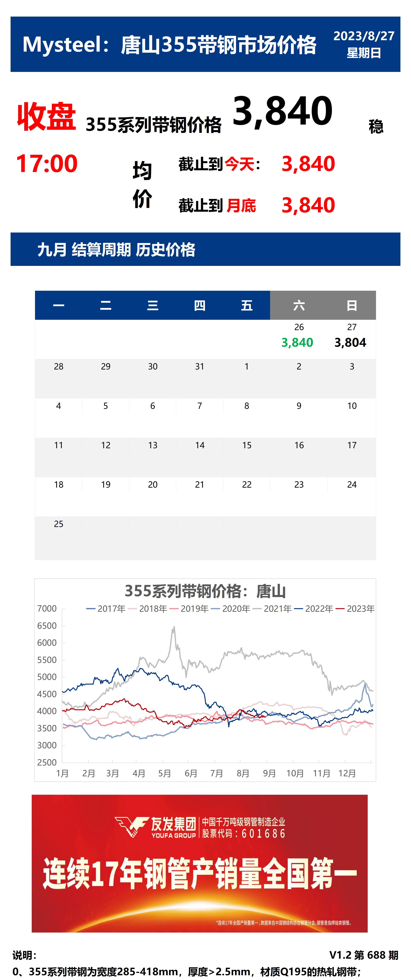Click the 355系列带钢价格 label beside the price
The width and height of the screenshot is (411, 980).
click(x=153, y=125)
